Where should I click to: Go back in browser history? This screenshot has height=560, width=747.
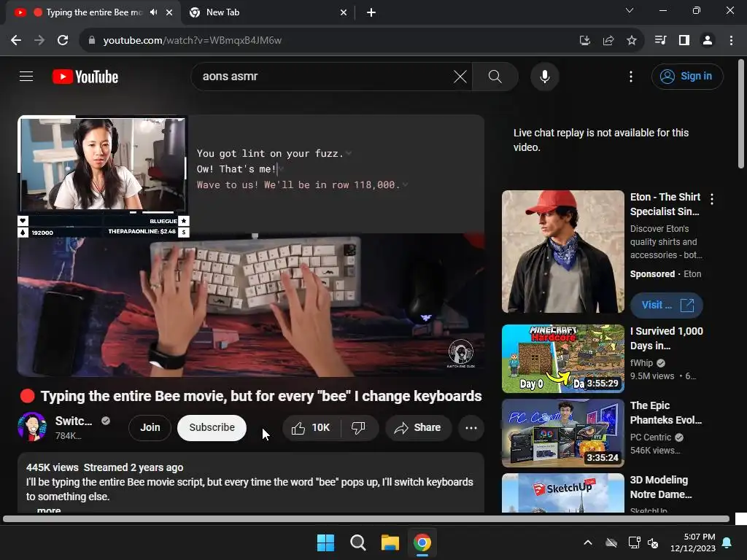tap(16, 40)
